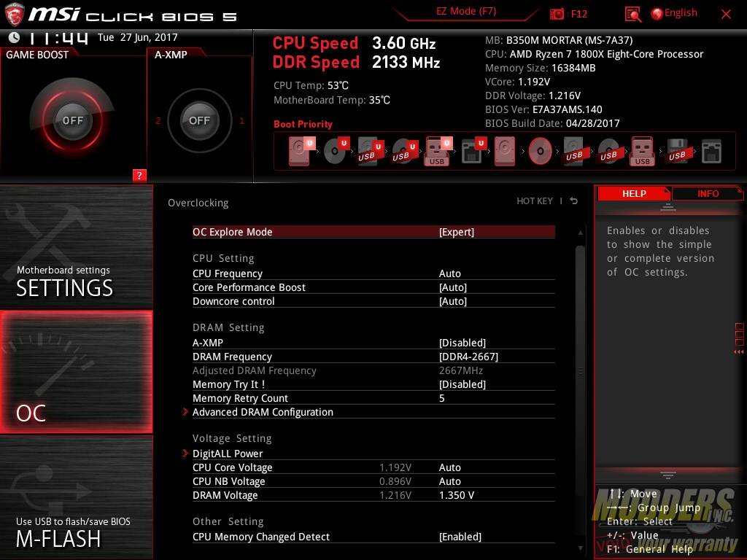Click the clock icon beside the time
The image size is (747, 560).
point(14,37)
